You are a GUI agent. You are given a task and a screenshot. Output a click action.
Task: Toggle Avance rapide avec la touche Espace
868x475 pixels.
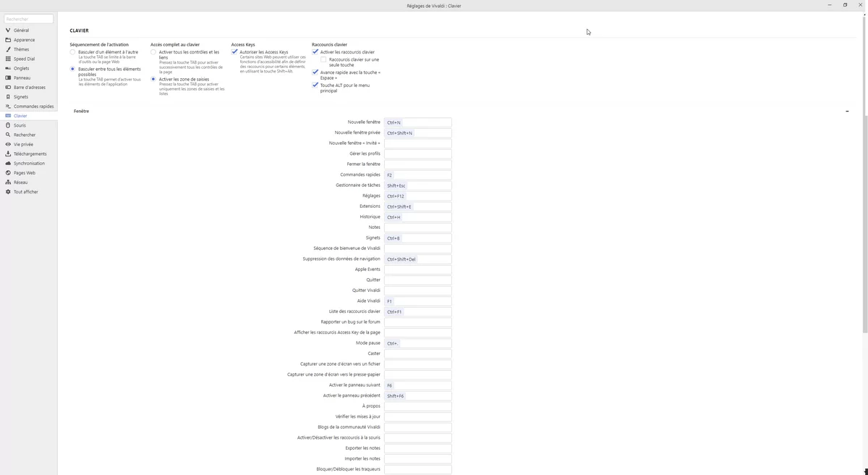[315, 72]
